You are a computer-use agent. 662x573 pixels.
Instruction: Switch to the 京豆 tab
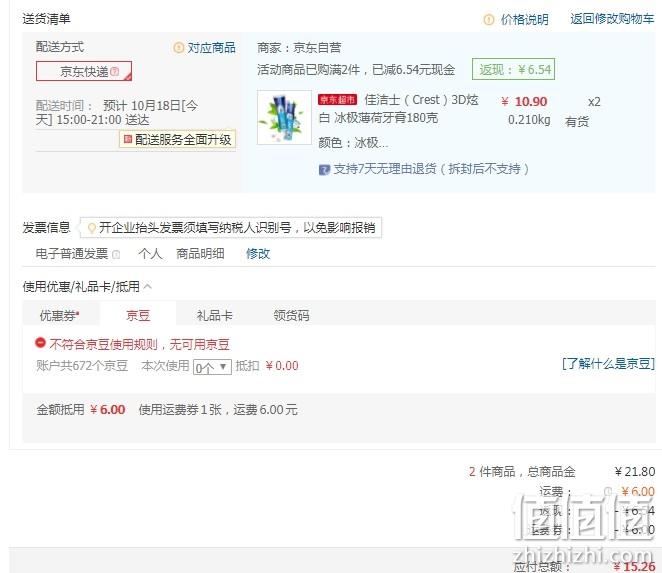coord(138,315)
